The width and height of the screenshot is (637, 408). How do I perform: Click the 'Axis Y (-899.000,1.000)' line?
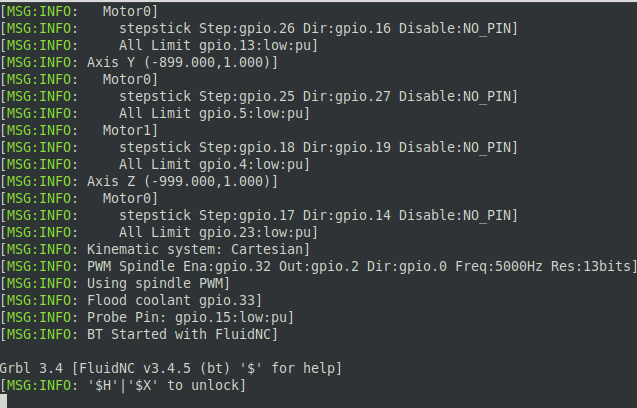pyautogui.click(x=139, y=63)
